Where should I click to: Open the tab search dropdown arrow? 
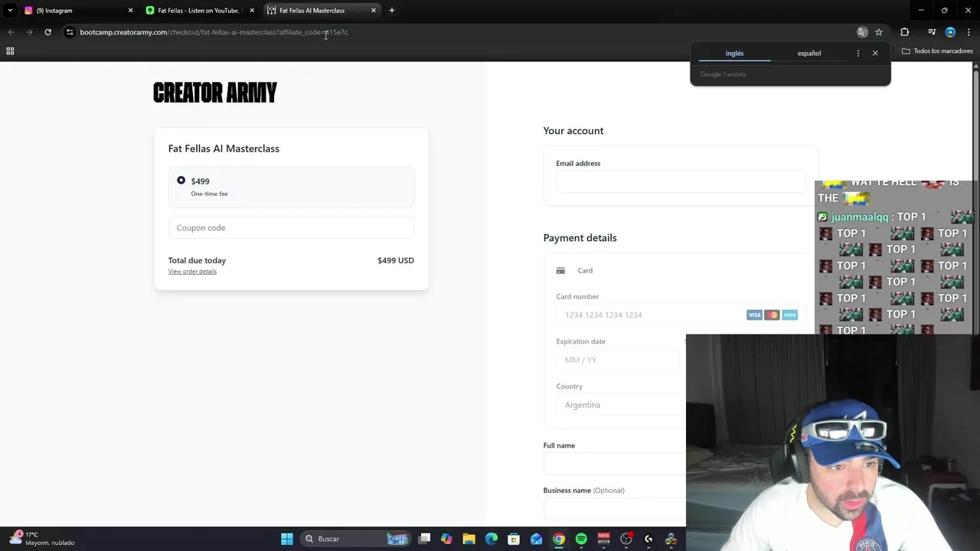coord(10,10)
